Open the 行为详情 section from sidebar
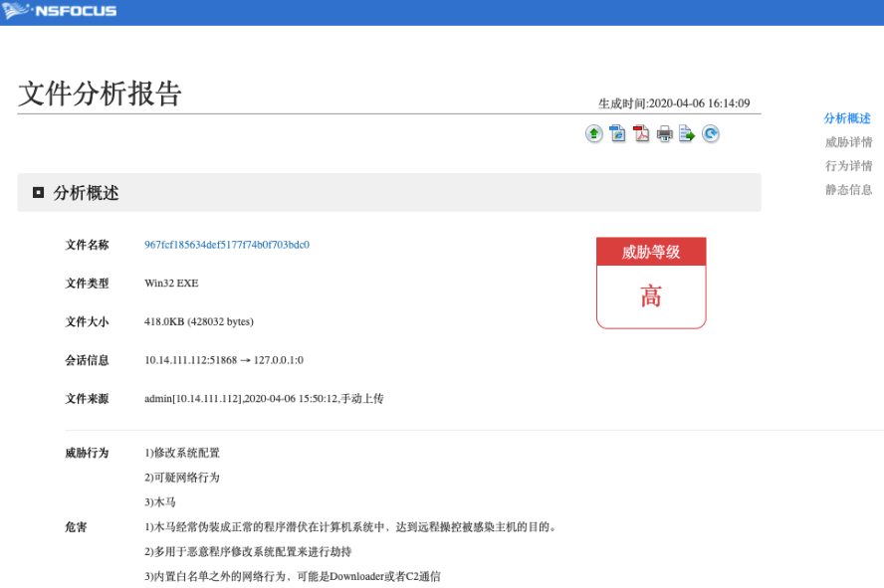Screen dimensions: 884x588 (x=846, y=166)
